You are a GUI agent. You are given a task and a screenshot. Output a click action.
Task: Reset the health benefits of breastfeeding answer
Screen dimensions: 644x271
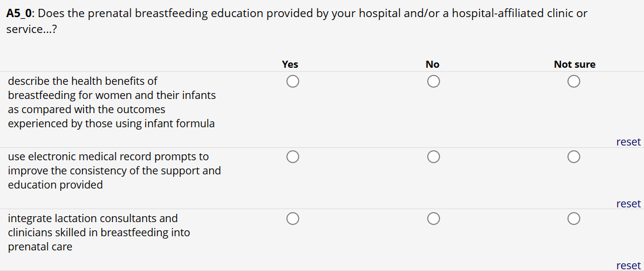pos(628,142)
